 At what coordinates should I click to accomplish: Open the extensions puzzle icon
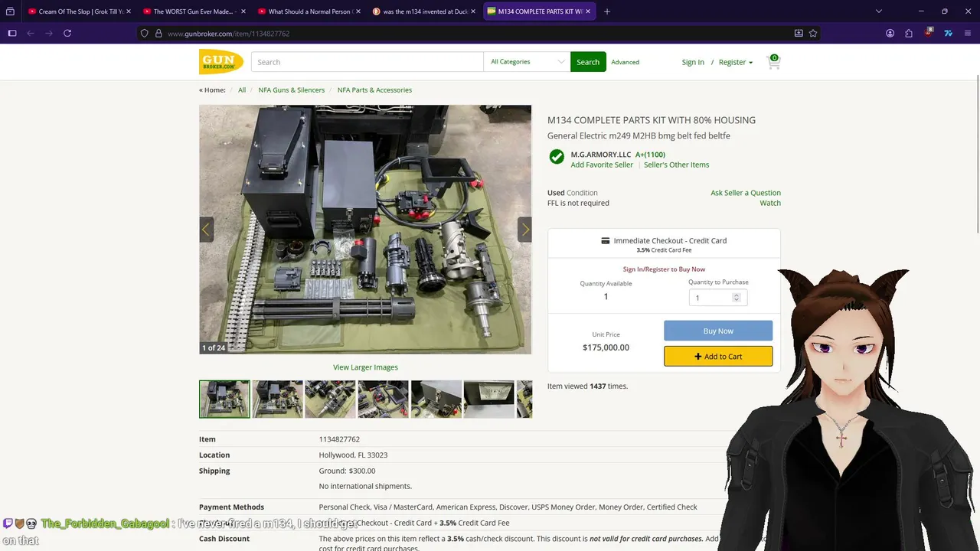(x=909, y=33)
